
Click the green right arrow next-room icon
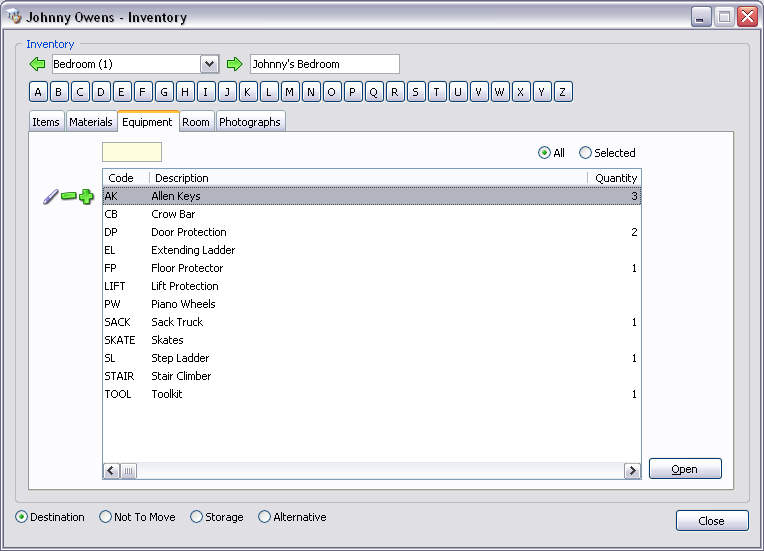coord(235,64)
